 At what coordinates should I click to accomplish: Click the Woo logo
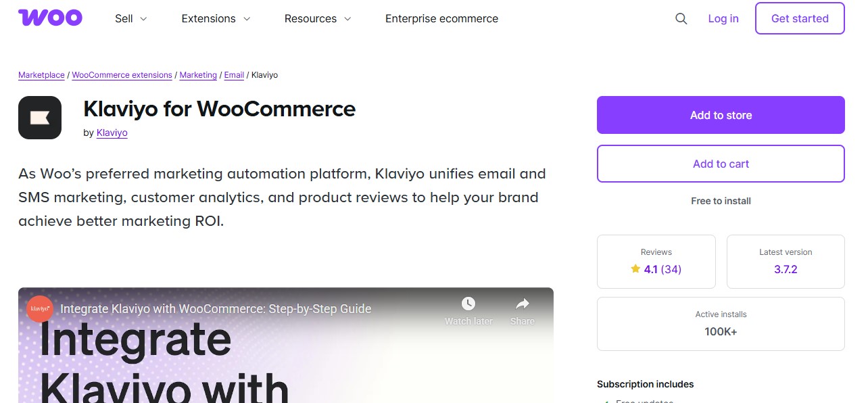50,17
